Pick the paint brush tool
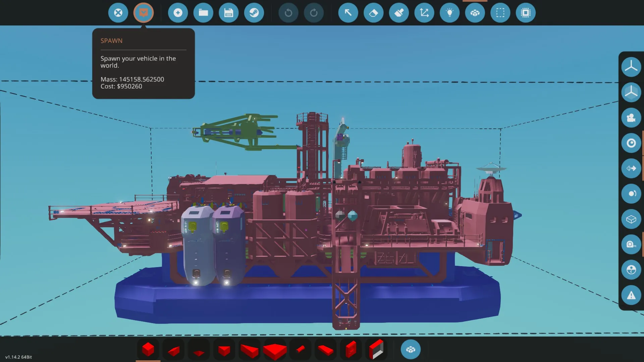The width and height of the screenshot is (644, 362). 399,13
